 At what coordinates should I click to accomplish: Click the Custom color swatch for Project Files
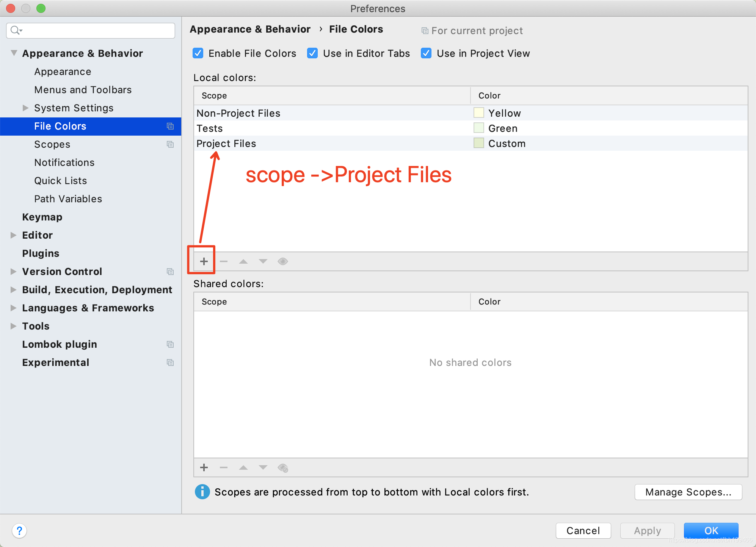pos(479,144)
